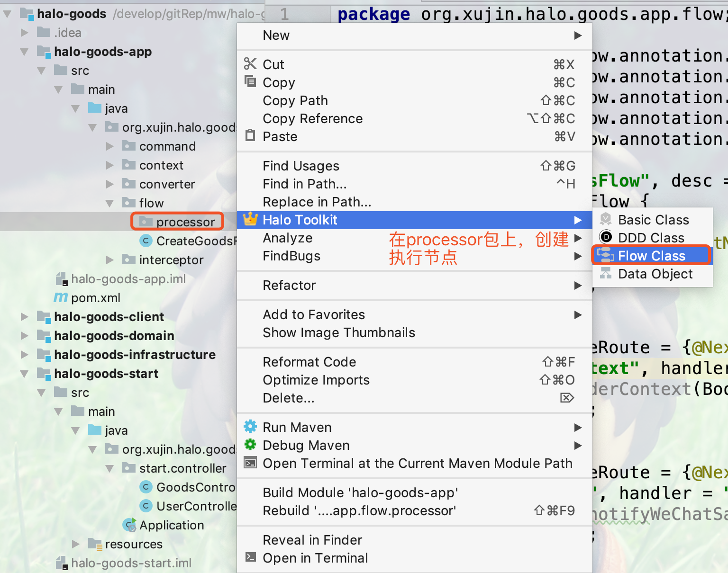Screen dimensions: 728x573
Task: Click the Basic Class icon
Action: 606,219
